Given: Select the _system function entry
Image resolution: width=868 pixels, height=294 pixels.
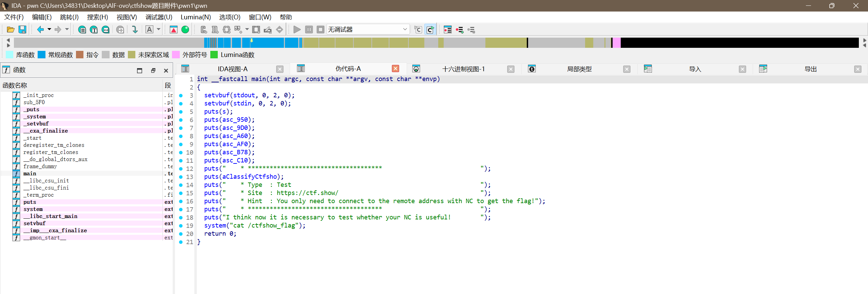Looking at the screenshot, I should 35,117.
